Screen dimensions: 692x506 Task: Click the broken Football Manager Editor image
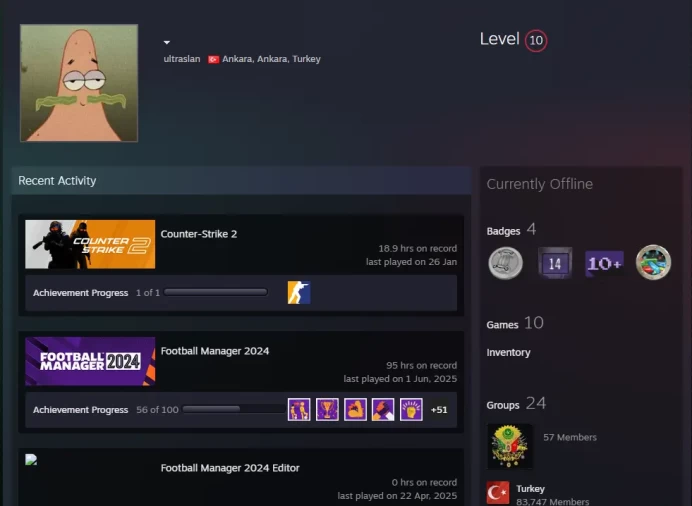click(x=31, y=460)
